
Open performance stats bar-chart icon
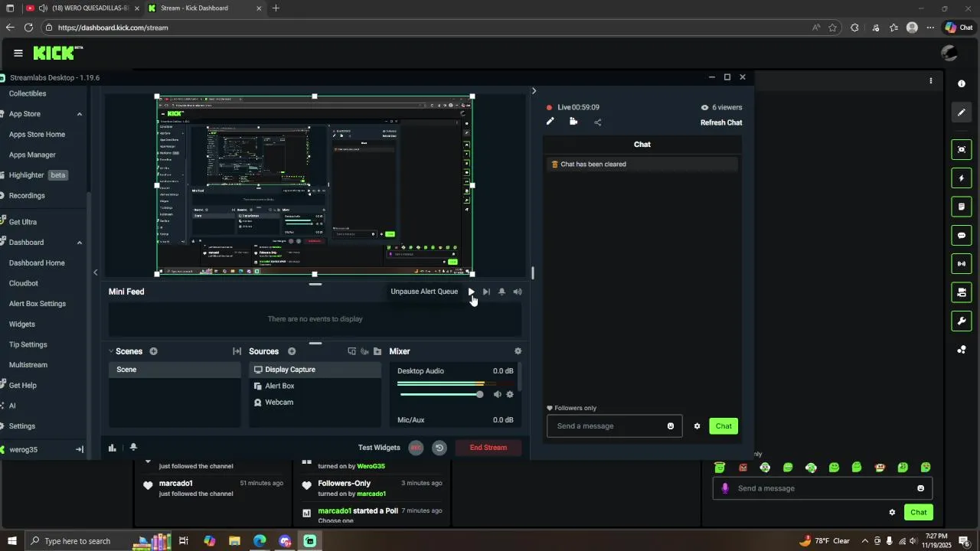click(x=113, y=448)
